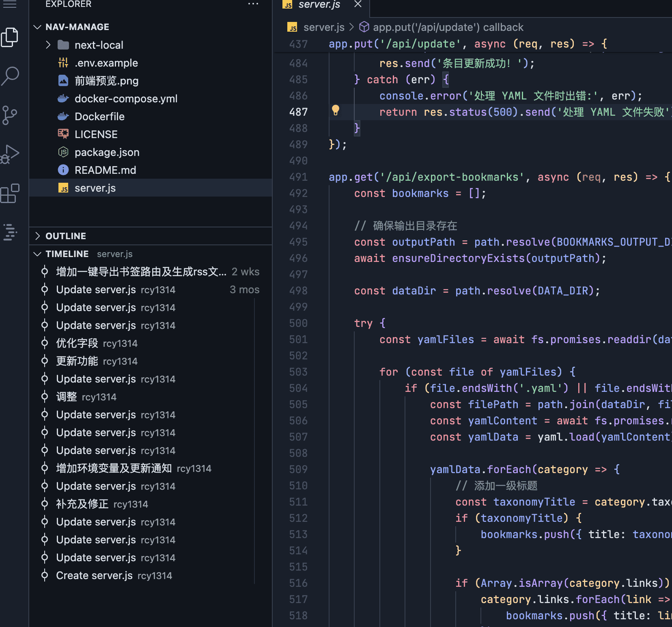The image size is (672, 627).
Task: Click the Docker icon beside Dockerfile
Action: [x=63, y=116]
